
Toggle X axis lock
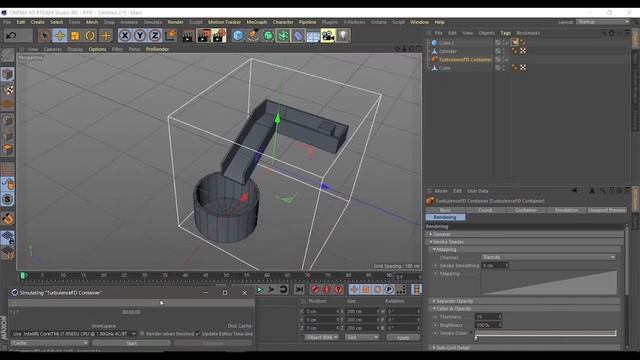125,36
